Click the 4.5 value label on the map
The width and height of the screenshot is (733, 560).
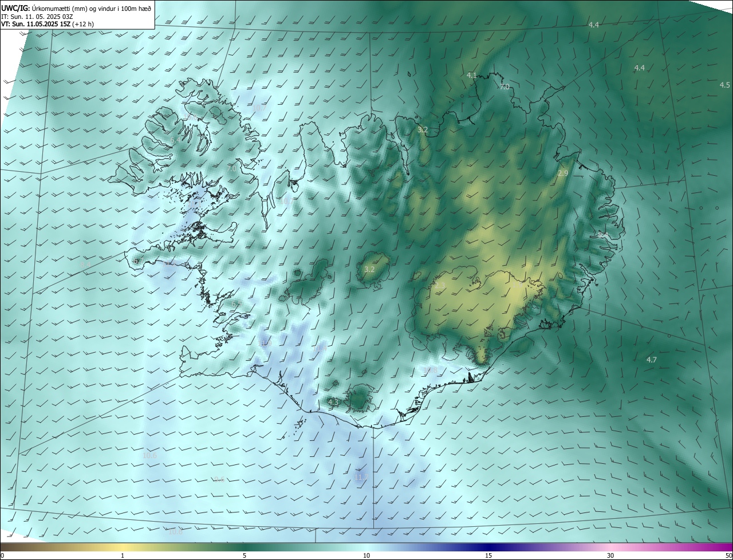[724, 85]
